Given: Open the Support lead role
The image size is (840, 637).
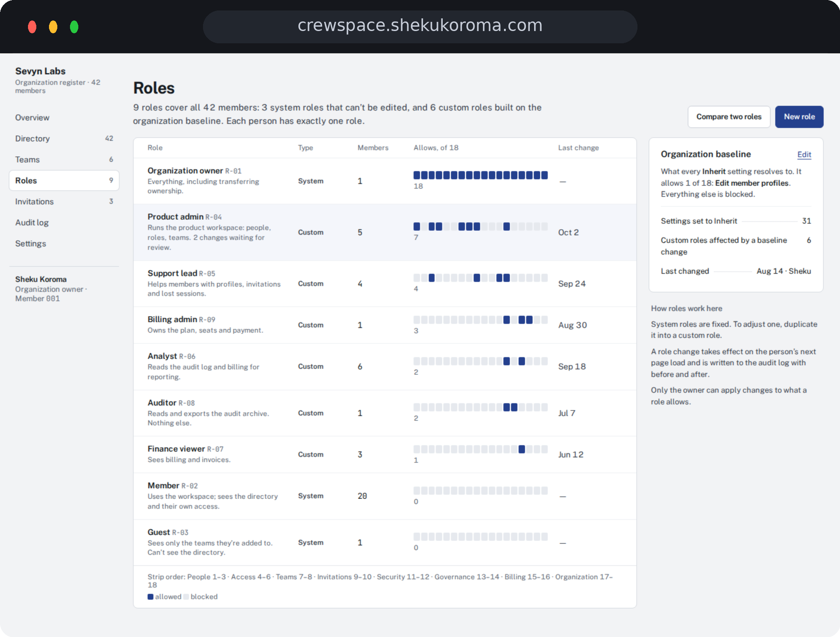Looking at the screenshot, I should pos(385,284).
